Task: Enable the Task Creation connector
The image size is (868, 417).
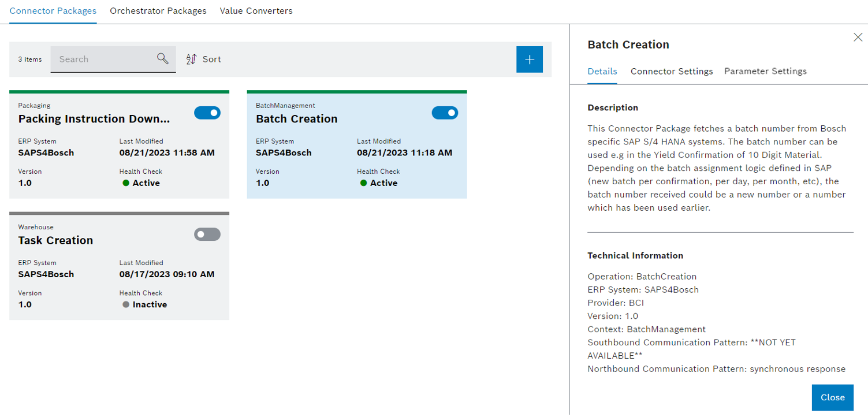Action: tap(207, 234)
